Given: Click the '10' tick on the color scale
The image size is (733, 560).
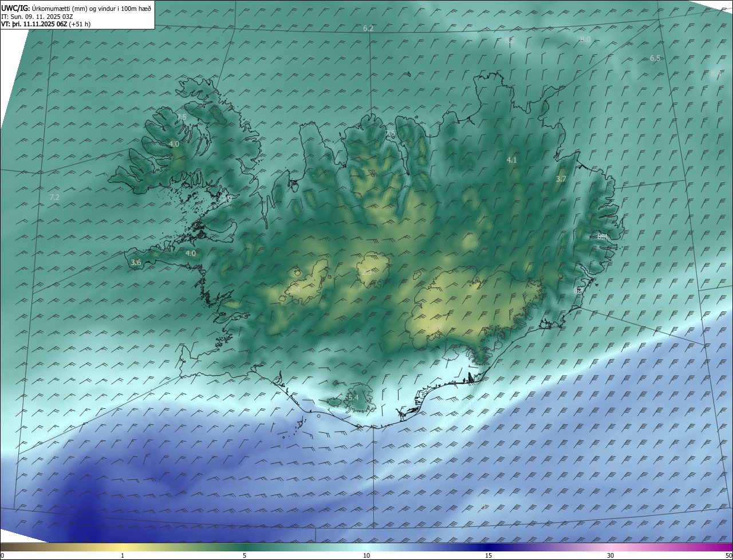Looking at the screenshot, I should click(366, 555).
